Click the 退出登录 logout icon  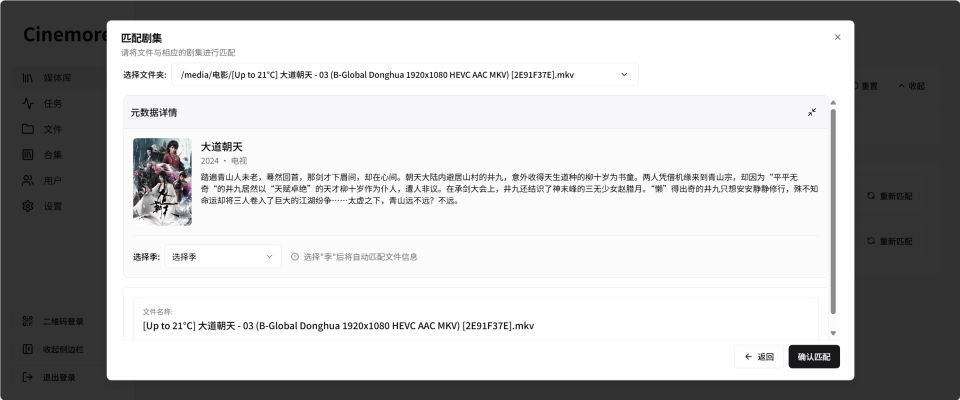tap(28, 377)
